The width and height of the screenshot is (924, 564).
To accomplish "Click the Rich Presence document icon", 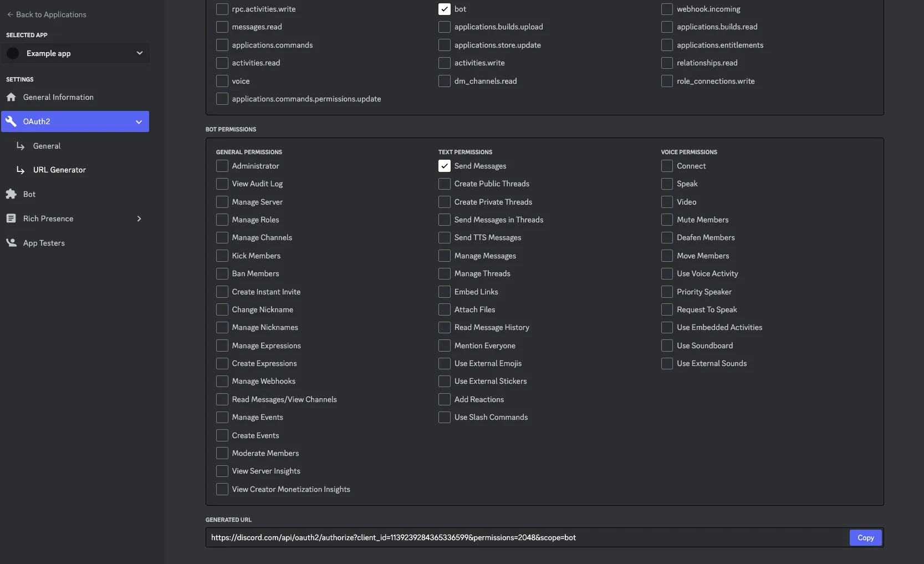I will click(x=11, y=219).
